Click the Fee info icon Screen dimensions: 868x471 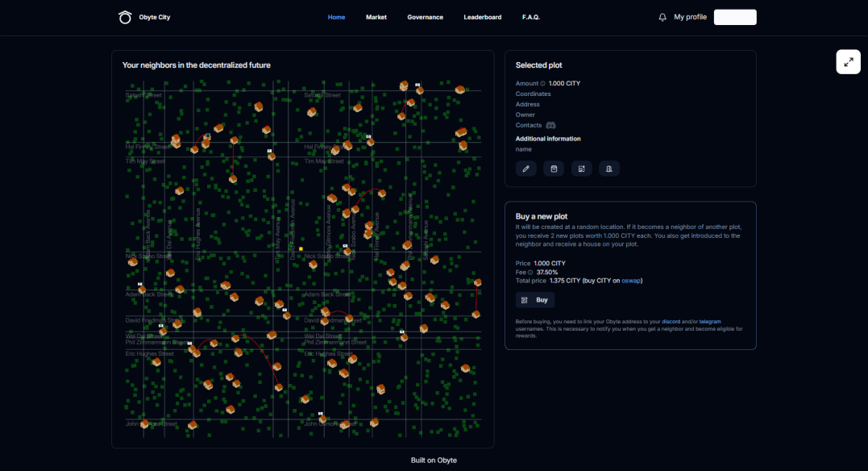pyautogui.click(x=530, y=273)
